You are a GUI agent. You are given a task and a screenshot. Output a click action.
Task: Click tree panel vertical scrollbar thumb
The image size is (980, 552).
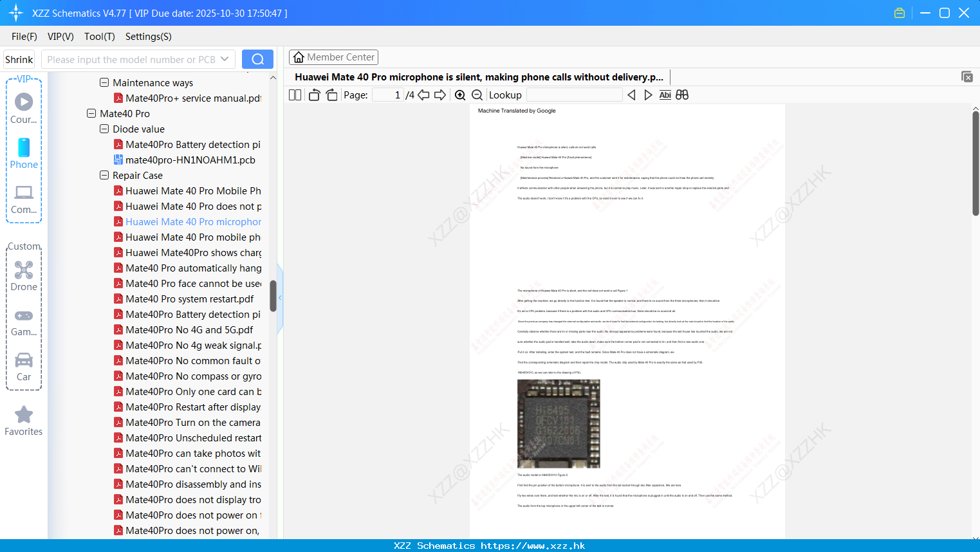point(273,296)
